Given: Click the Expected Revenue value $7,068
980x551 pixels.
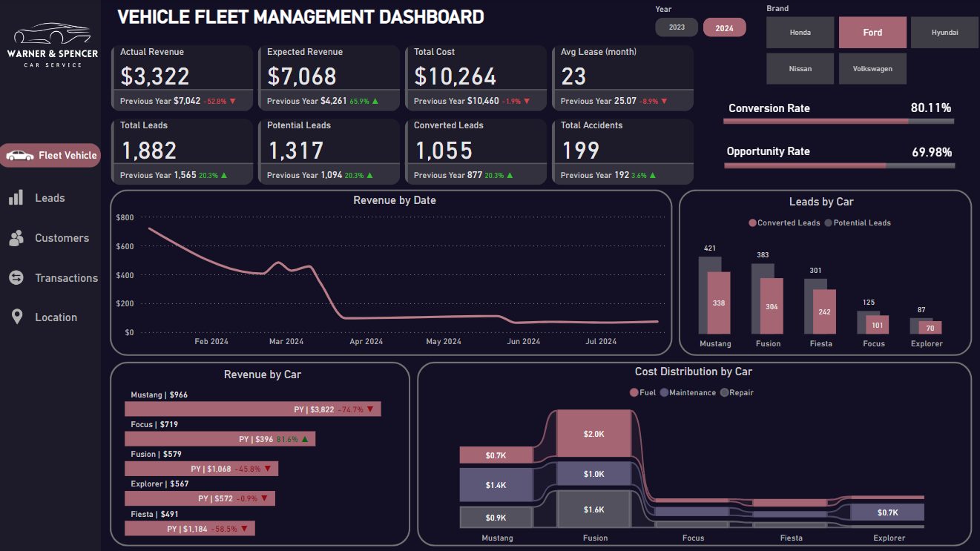Looking at the screenshot, I should (x=302, y=76).
